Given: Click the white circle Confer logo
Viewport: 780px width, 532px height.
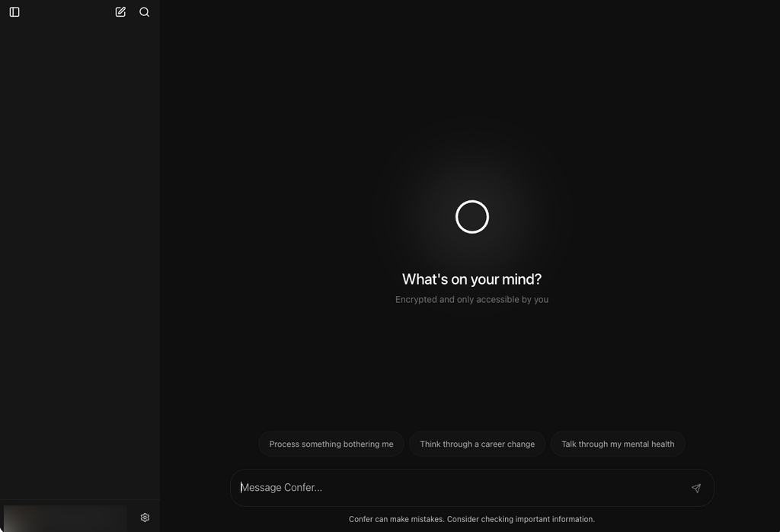Looking at the screenshot, I should click(x=472, y=217).
